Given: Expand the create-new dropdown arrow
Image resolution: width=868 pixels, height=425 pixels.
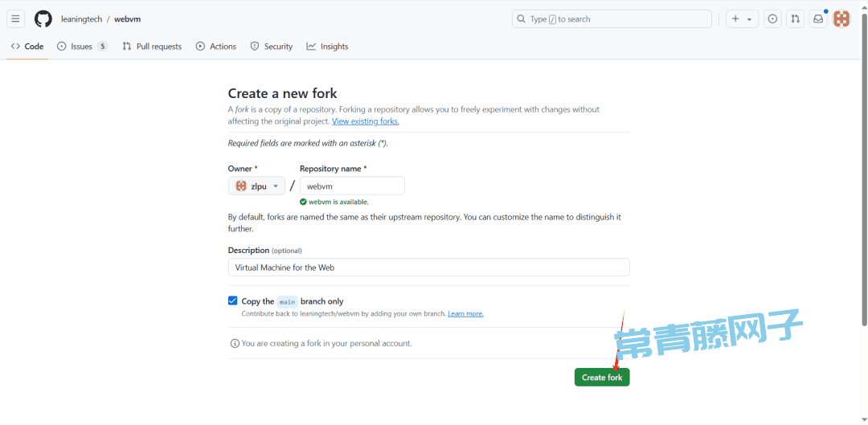Looking at the screenshot, I should [749, 19].
